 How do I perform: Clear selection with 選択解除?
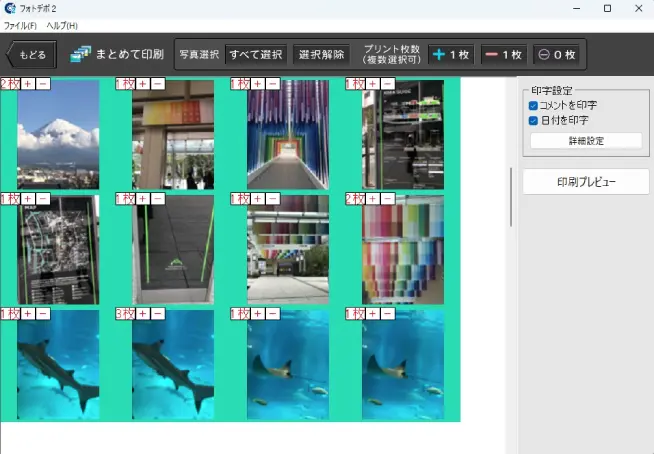322,55
